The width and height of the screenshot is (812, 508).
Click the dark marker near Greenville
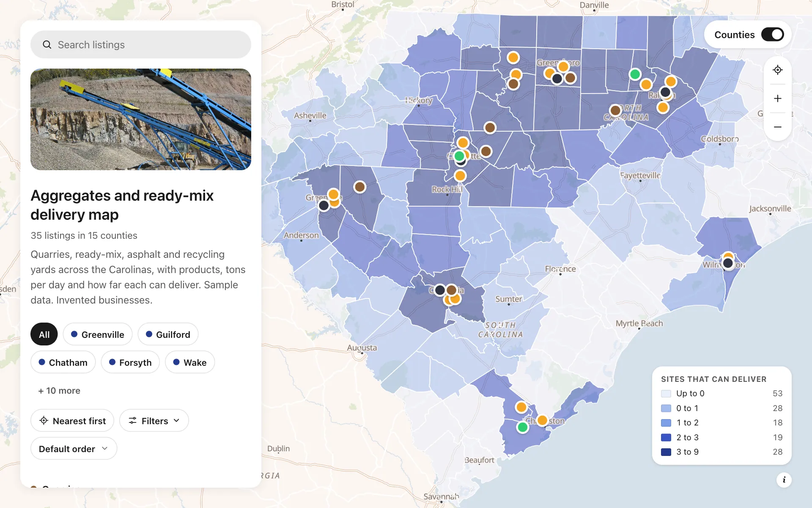coord(324,206)
